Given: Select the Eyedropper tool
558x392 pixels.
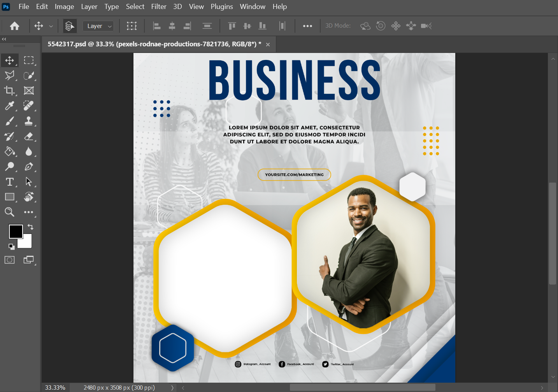Looking at the screenshot, I should click(x=9, y=106).
